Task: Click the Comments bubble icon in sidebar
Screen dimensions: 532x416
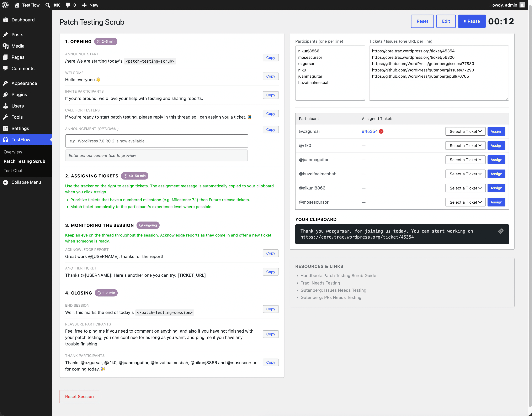Action: tap(6, 68)
